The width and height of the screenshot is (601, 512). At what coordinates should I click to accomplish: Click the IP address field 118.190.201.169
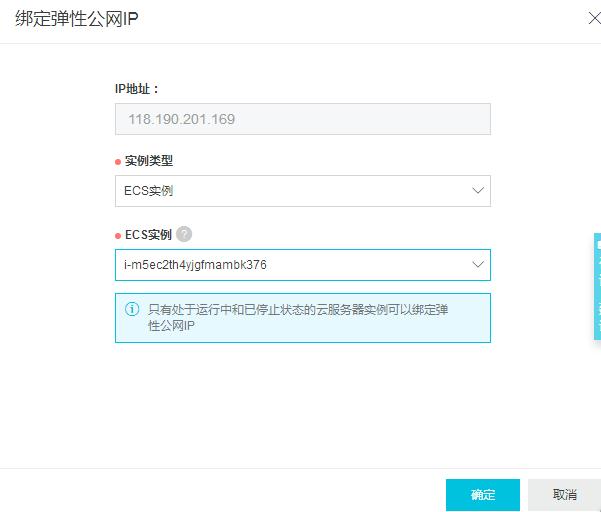[x=302, y=119]
